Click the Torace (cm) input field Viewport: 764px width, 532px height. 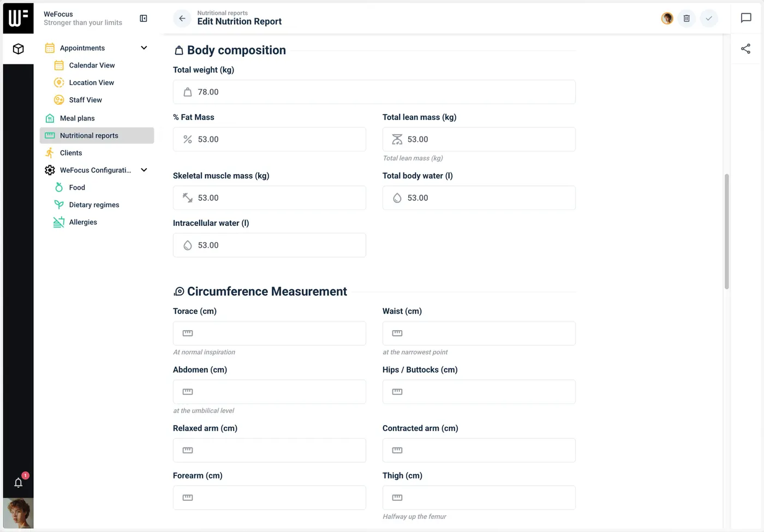pos(269,333)
